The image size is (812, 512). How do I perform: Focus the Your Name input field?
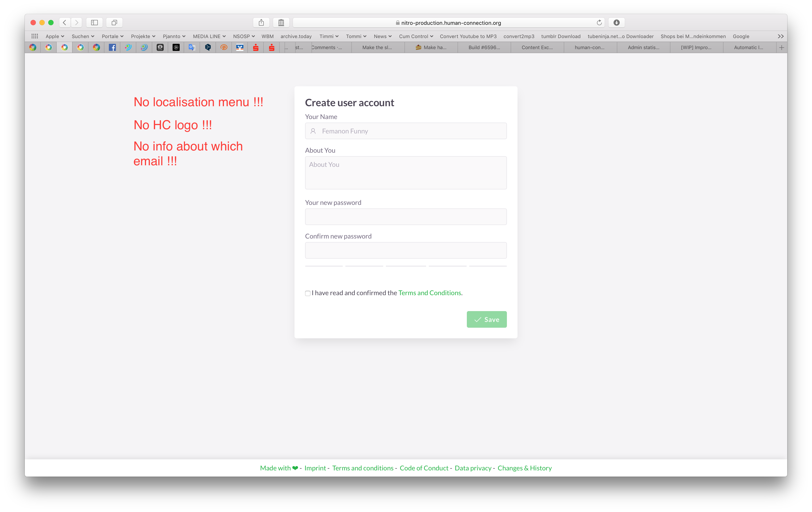click(x=406, y=131)
